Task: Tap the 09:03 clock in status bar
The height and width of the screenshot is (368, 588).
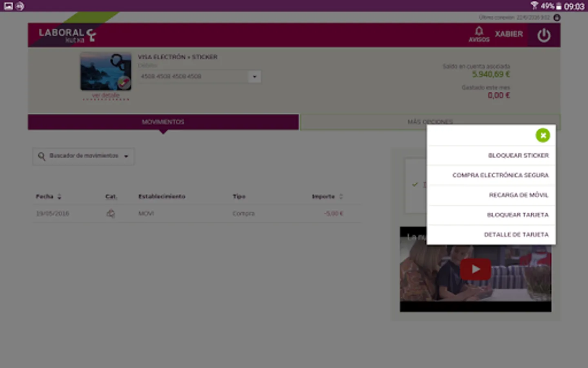Action: (574, 6)
